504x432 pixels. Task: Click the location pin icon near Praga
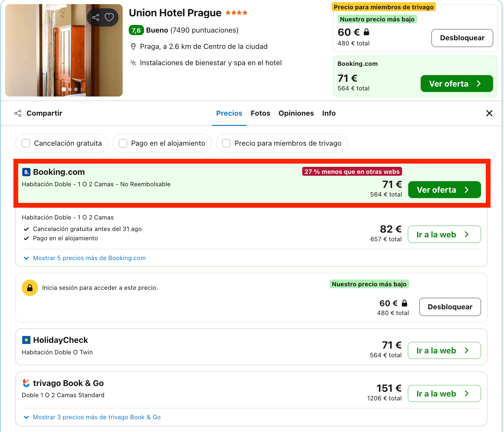[x=134, y=47]
